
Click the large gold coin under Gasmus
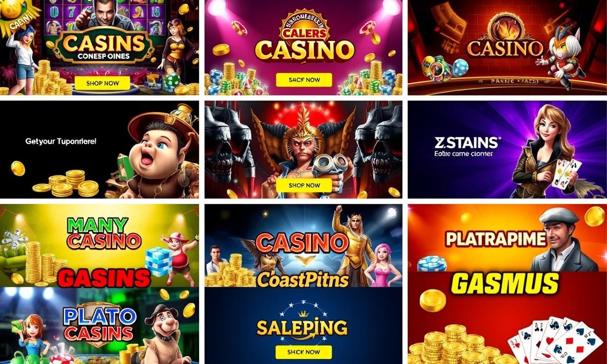pos(432,300)
